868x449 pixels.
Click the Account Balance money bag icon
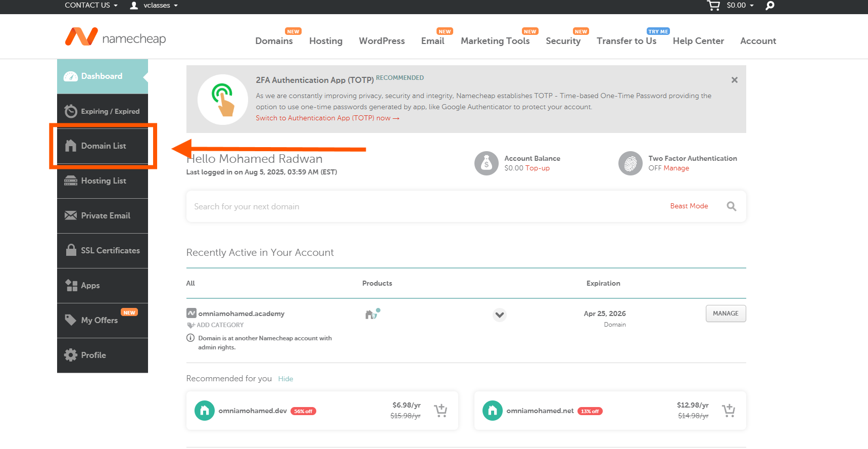click(487, 163)
